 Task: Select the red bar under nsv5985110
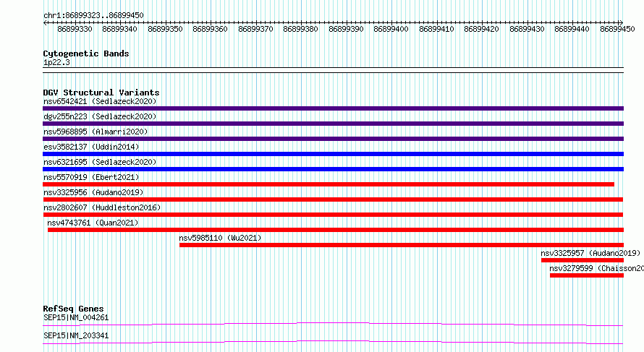[402, 245]
